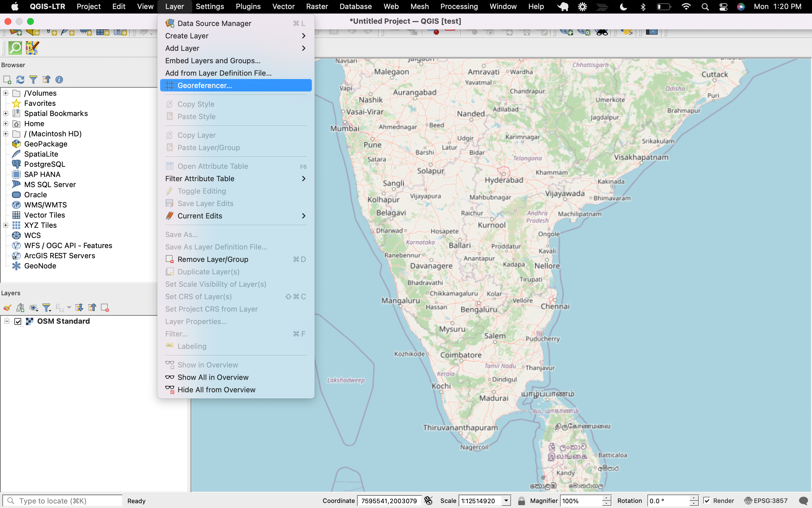Click the GeoPackage icon in Browser
The width and height of the screenshot is (812, 508).
(x=16, y=144)
